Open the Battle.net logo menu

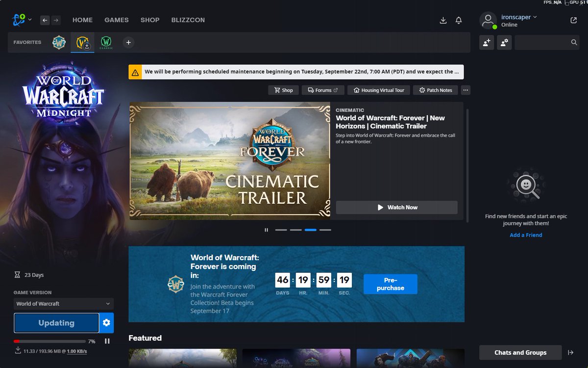pyautogui.click(x=22, y=20)
